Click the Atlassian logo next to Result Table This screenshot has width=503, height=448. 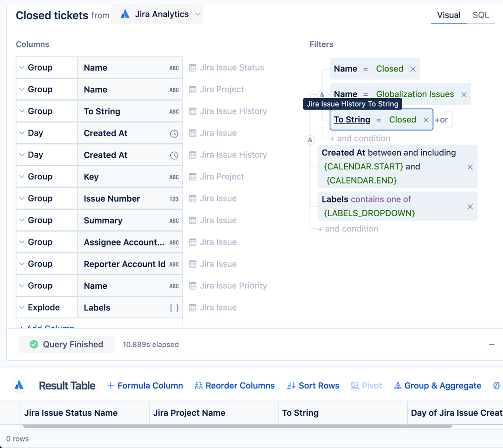19,385
